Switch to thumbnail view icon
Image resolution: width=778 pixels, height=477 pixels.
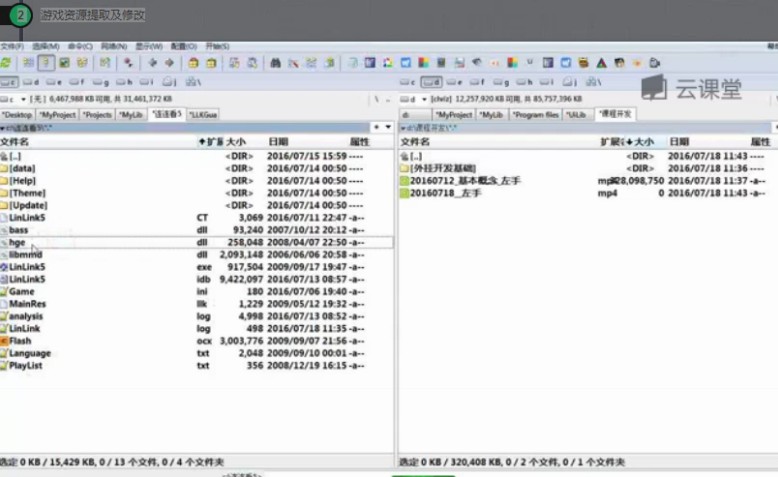(64, 63)
